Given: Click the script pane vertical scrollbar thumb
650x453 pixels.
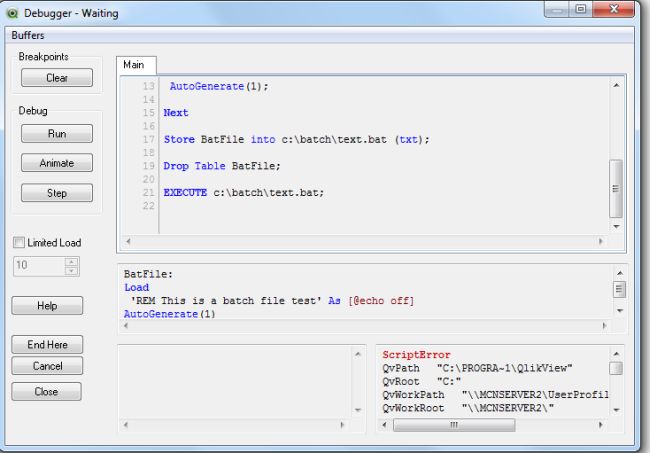Looking at the screenshot, I should coord(616,189).
